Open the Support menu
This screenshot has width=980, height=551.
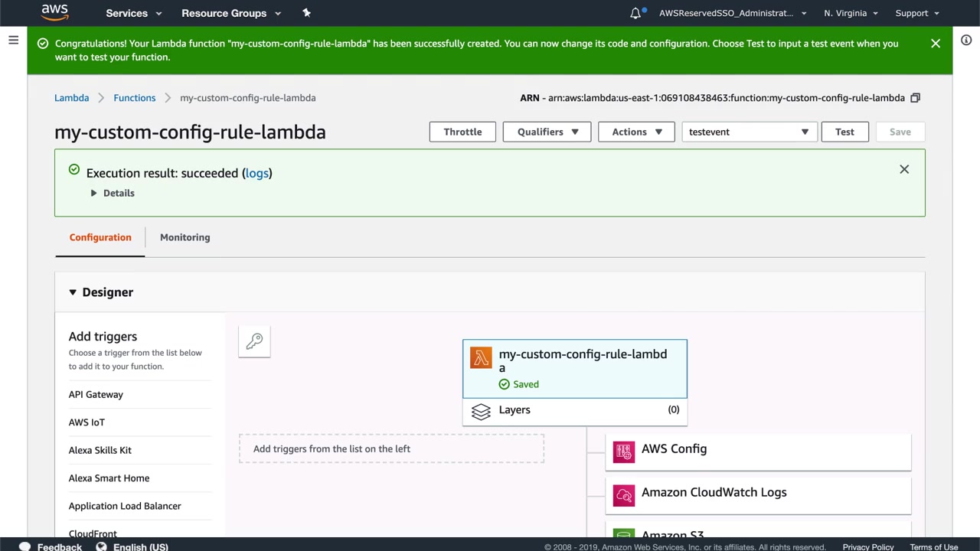(917, 13)
